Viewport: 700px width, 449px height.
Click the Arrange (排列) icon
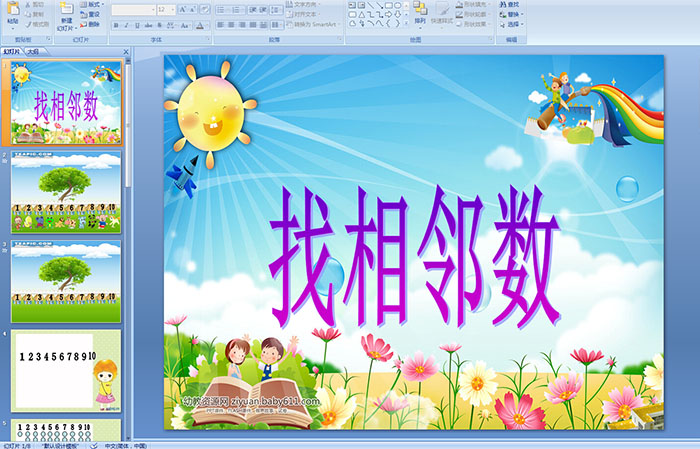[x=419, y=10]
